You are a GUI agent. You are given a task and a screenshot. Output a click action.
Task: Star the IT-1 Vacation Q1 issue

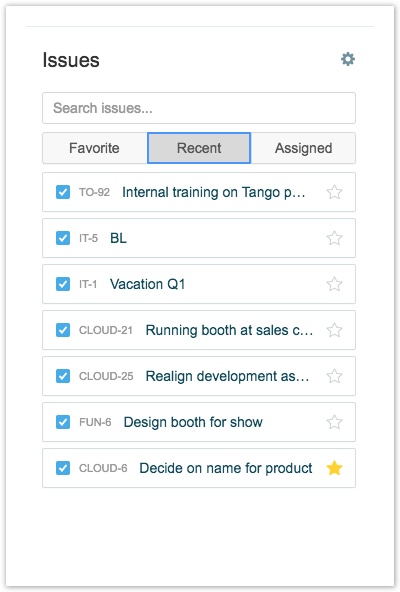click(x=334, y=284)
